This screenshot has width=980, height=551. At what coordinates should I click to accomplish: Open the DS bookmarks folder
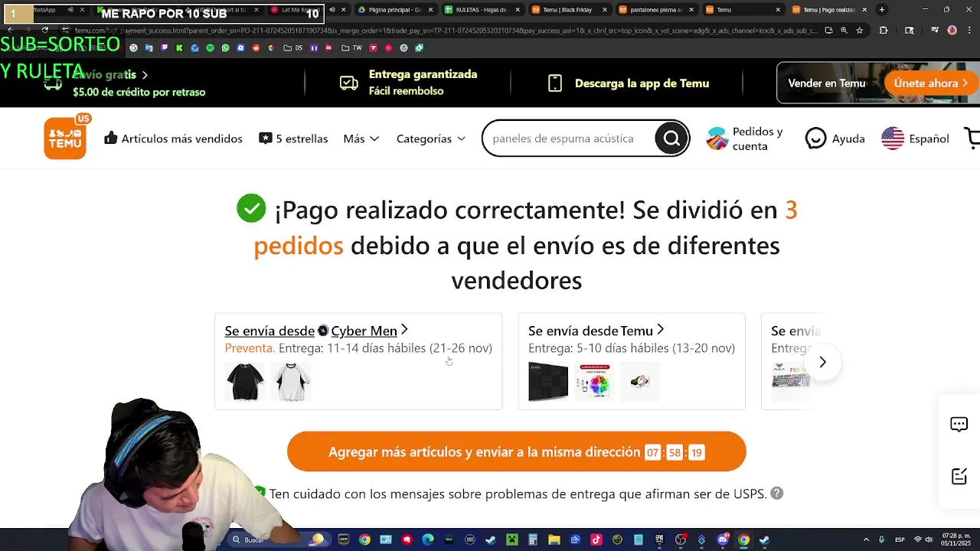point(292,47)
